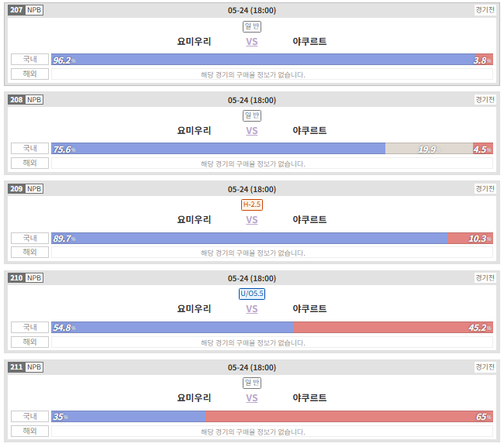Open the VS link for match 210

[252, 309]
